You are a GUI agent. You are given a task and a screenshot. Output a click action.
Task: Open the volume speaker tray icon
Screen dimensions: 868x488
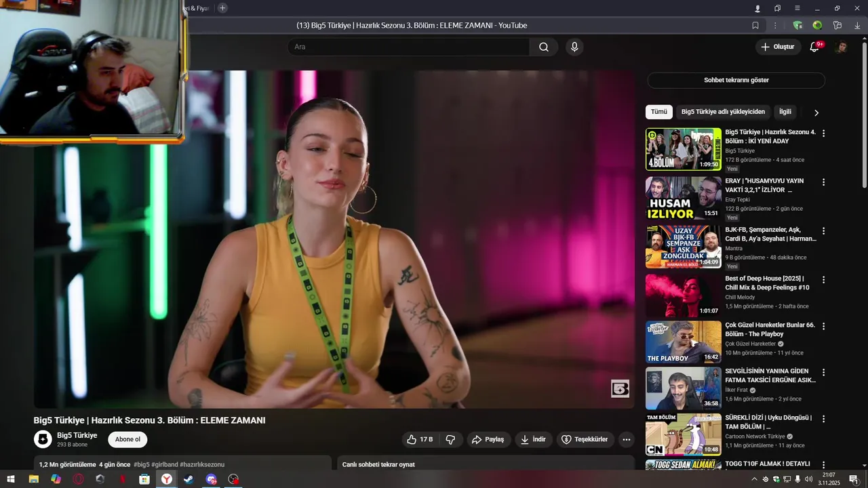[x=808, y=479]
